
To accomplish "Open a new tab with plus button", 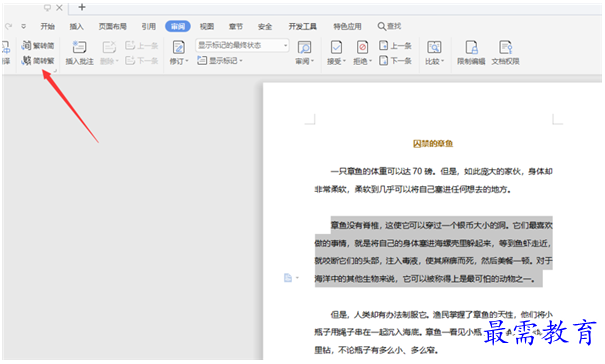I will [81, 7].
